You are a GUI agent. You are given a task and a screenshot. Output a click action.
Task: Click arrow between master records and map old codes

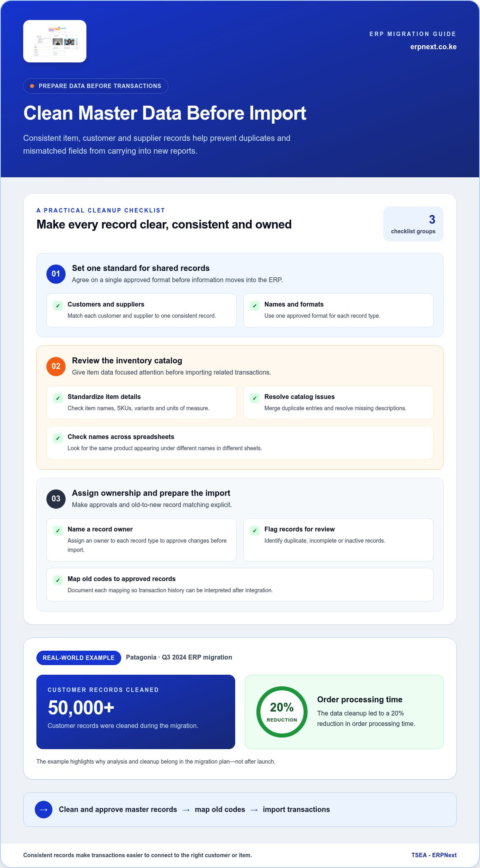pos(186,810)
